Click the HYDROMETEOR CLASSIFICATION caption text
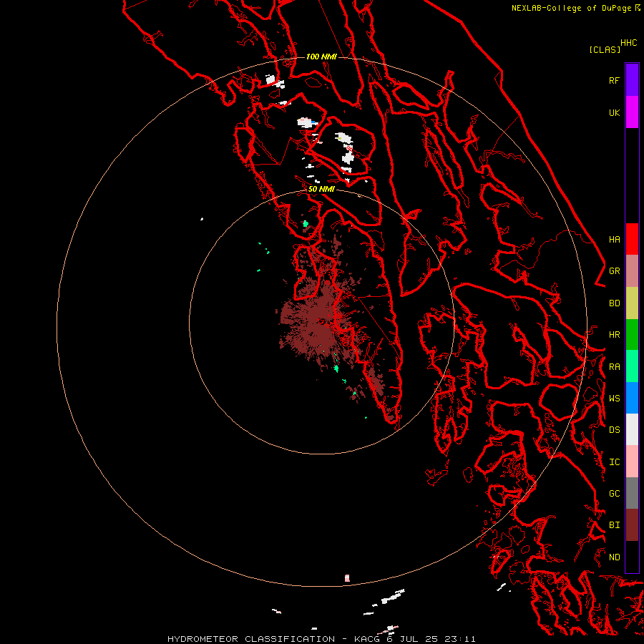Viewport: 644px width, 644px height. pos(251,639)
